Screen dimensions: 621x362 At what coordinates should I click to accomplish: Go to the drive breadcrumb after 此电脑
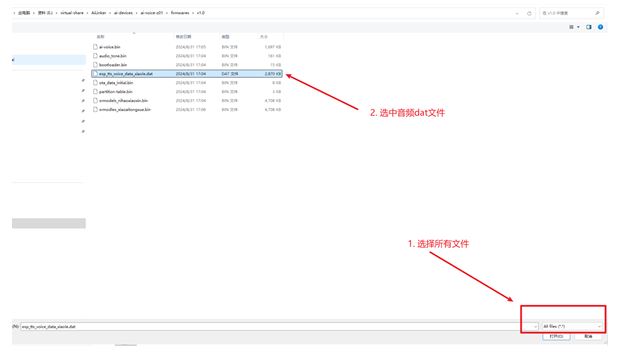tap(45, 13)
